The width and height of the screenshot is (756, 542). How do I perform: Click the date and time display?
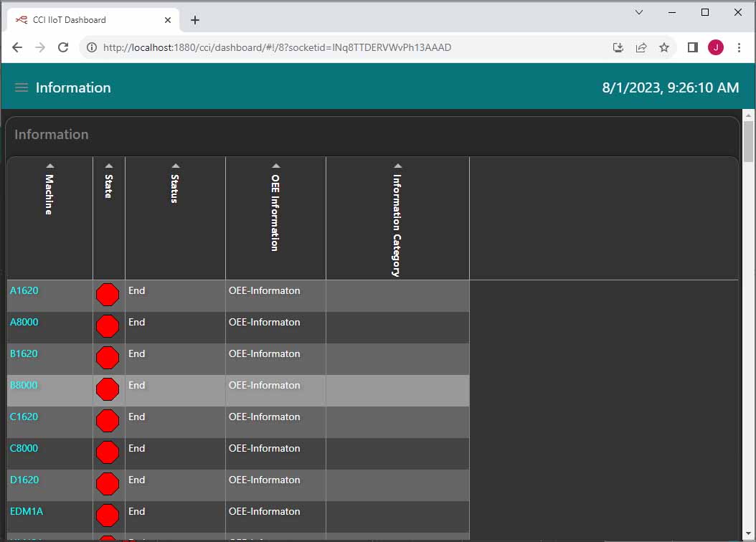click(x=670, y=87)
